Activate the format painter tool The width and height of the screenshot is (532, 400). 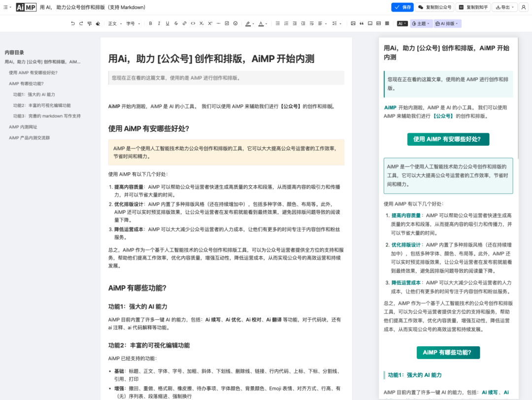point(90,24)
